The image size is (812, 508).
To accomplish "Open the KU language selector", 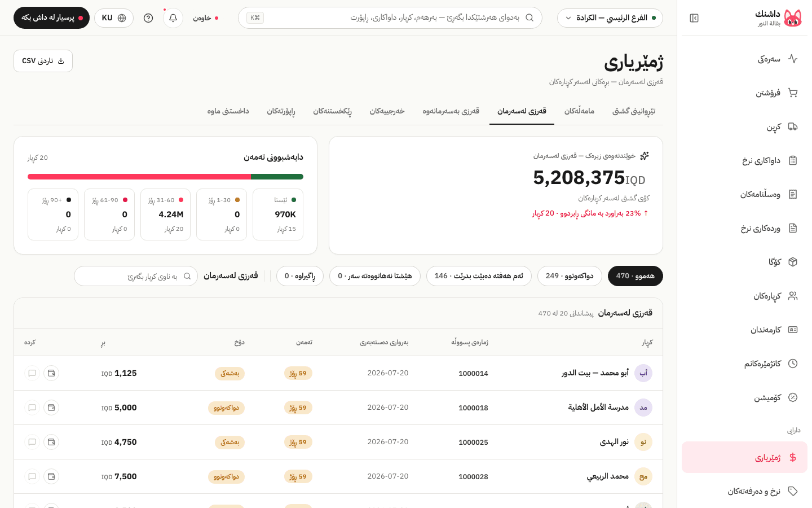I will click(x=114, y=18).
